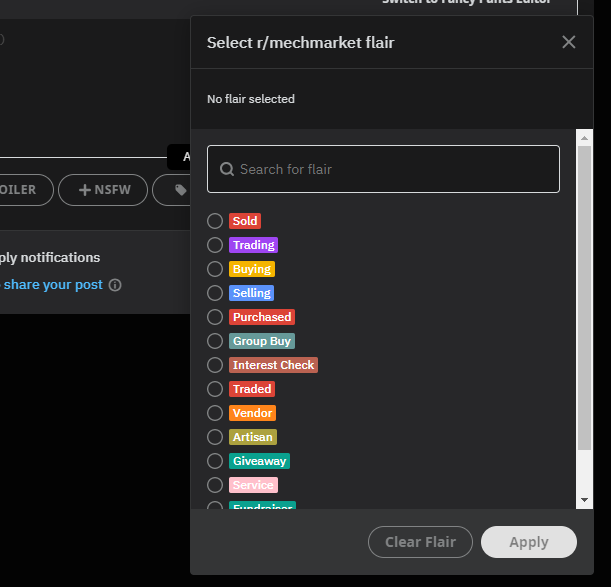Viewport: 611px width, 587px height.
Task: Click the flair tag icon button
Action: point(180,190)
